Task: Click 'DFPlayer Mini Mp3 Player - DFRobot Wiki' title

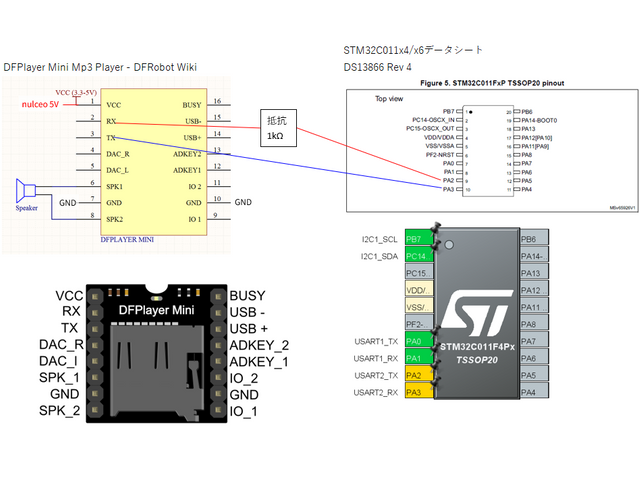Action: tap(100, 67)
